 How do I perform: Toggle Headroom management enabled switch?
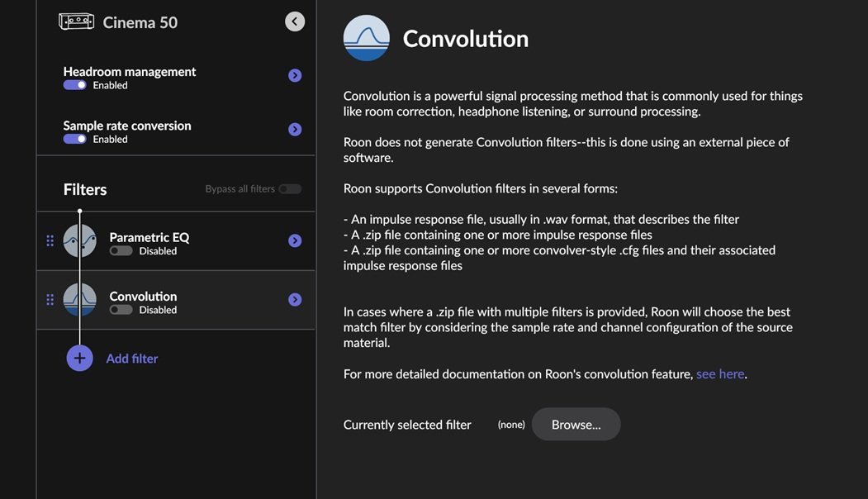[74, 85]
